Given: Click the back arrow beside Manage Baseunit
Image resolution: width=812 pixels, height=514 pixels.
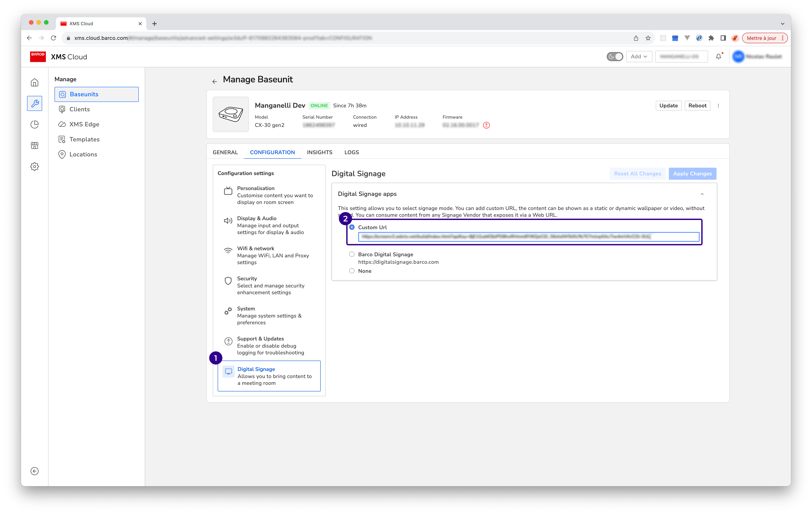Looking at the screenshot, I should click(x=214, y=81).
